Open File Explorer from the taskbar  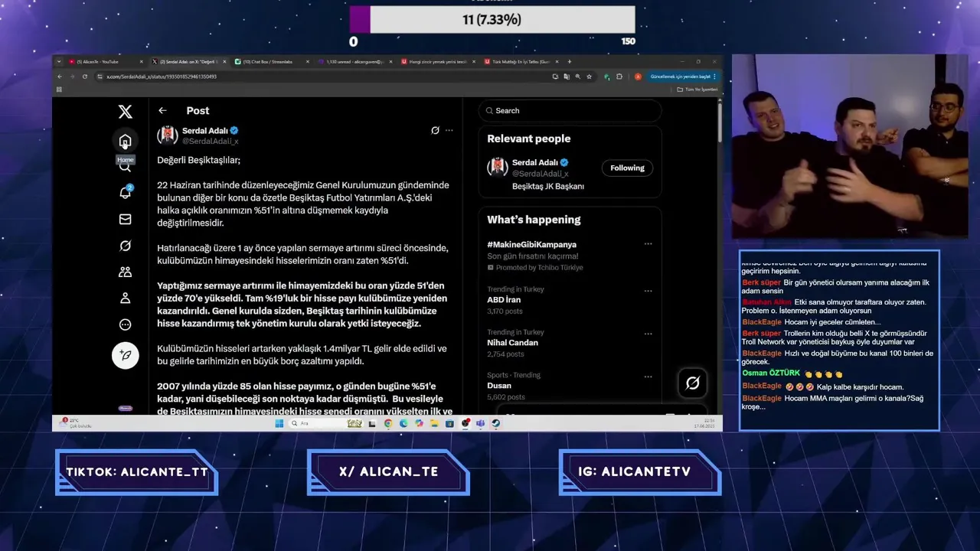(434, 423)
